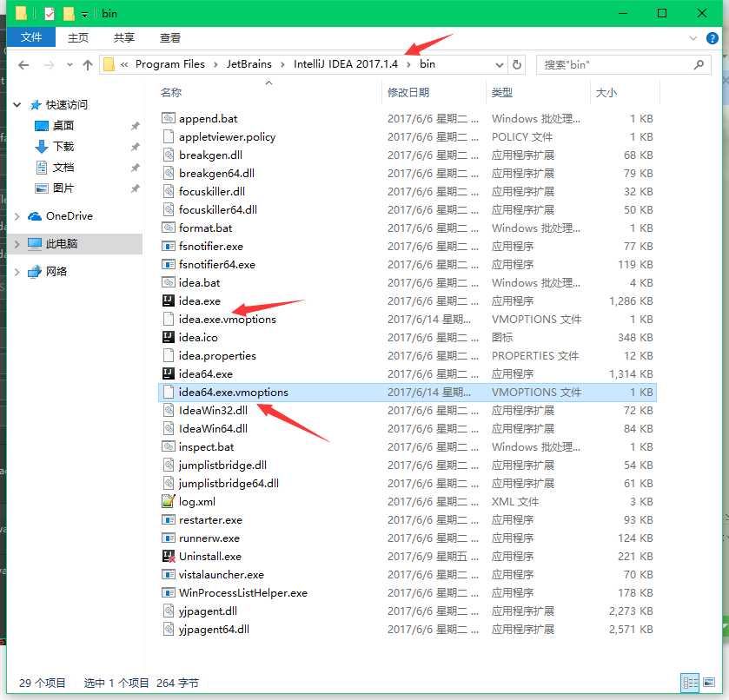Viewport: 729px width, 700px height.
Task: Sort by the 名称 column header
Action: click(x=171, y=93)
